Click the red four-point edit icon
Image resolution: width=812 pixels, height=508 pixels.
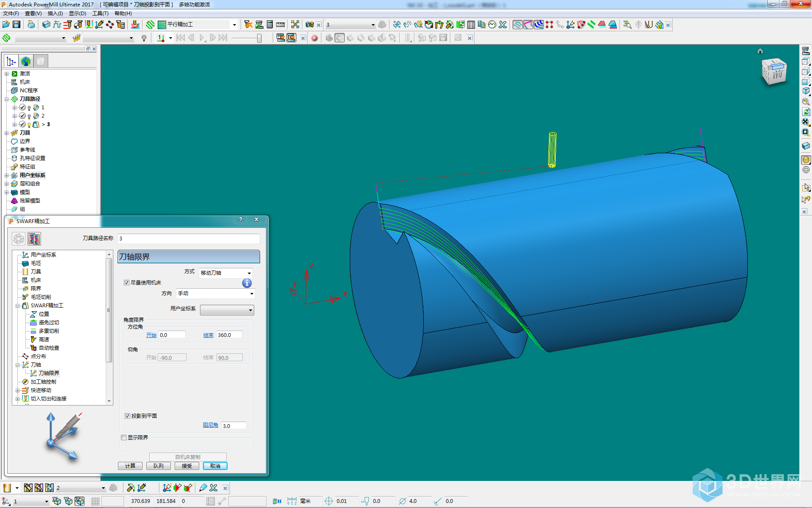[x=549, y=25]
